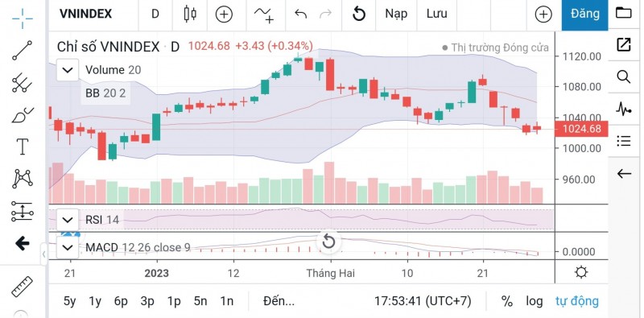Click the Lưu save chart button
The width and height of the screenshot is (644, 318).
[x=436, y=14]
